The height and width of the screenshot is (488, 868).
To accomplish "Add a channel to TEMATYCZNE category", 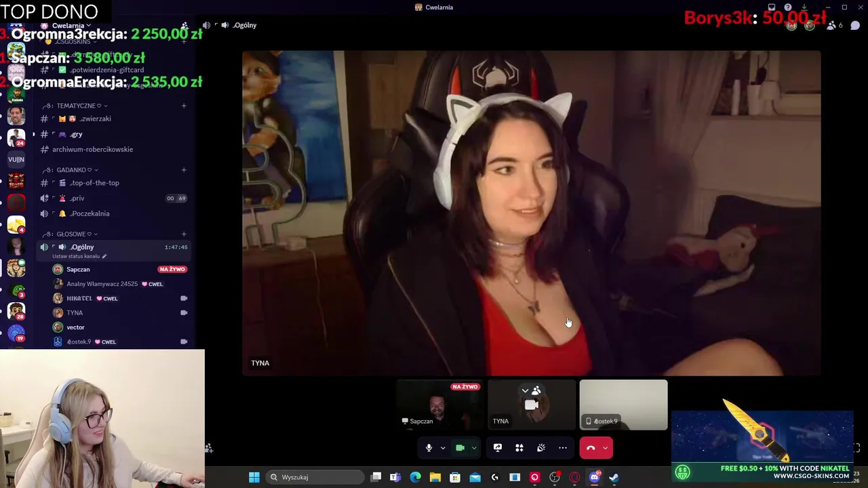I will coord(184,106).
